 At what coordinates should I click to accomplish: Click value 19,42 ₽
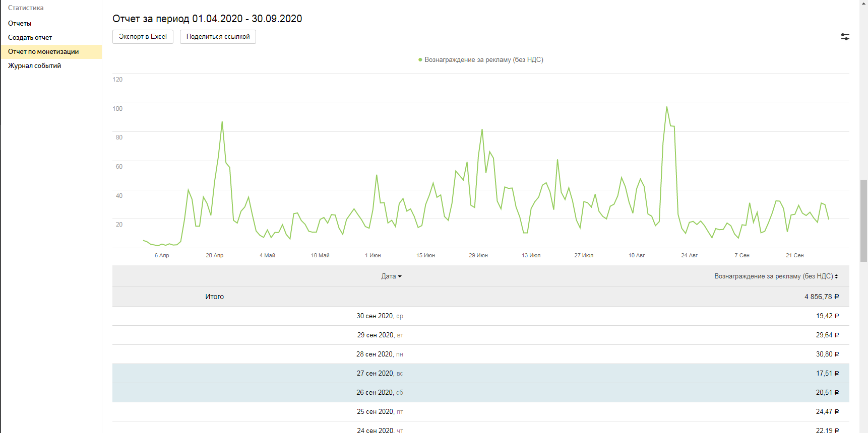coord(828,316)
